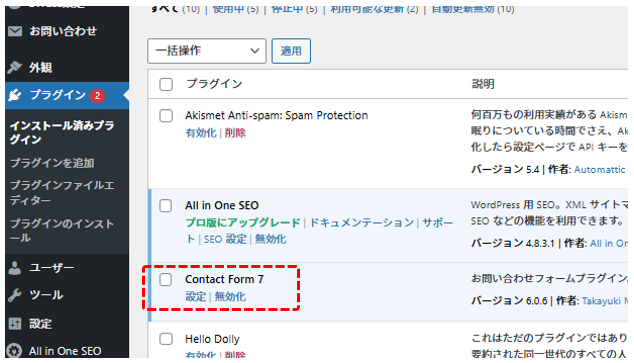The width and height of the screenshot is (634, 363).
Task: Check the Hello Dolly plugin checkbox
Action: pyautogui.click(x=166, y=339)
